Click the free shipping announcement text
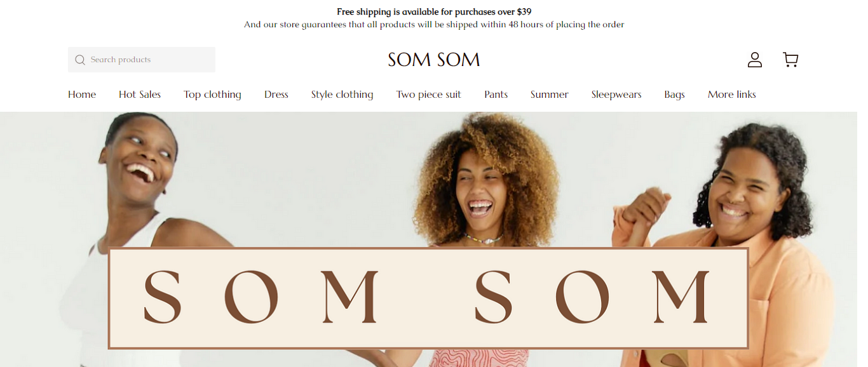Image resolution: width=868 pixels, height=367 pixels. 434,11
